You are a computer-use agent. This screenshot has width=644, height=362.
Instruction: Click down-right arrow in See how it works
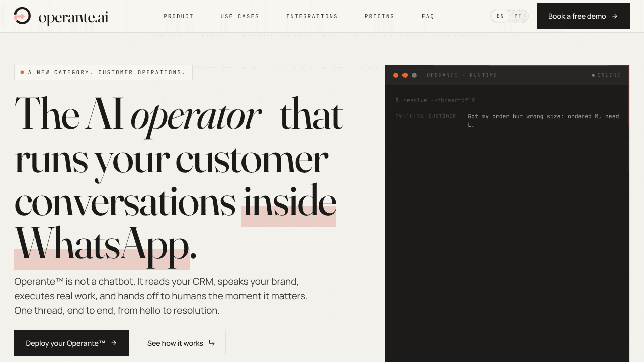pyautogui.click(x=212, y=343)
